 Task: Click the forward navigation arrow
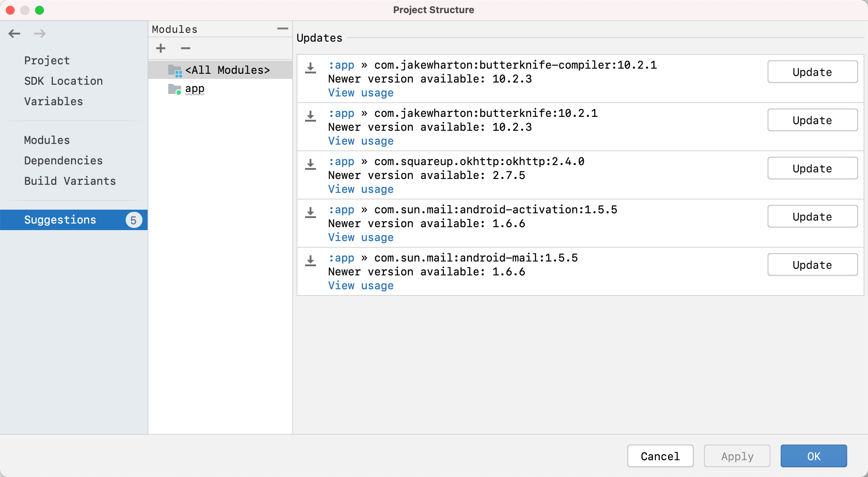[39, 33]
